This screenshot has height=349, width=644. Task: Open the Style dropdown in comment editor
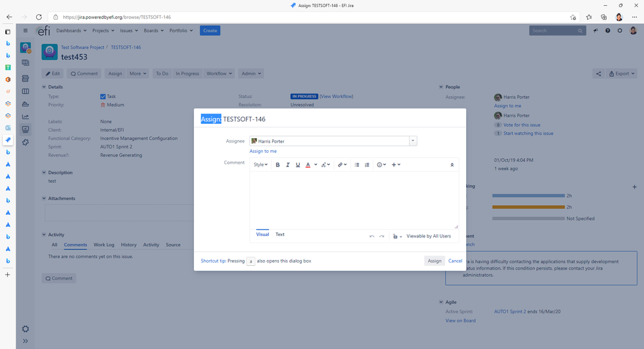click(260, 165)
